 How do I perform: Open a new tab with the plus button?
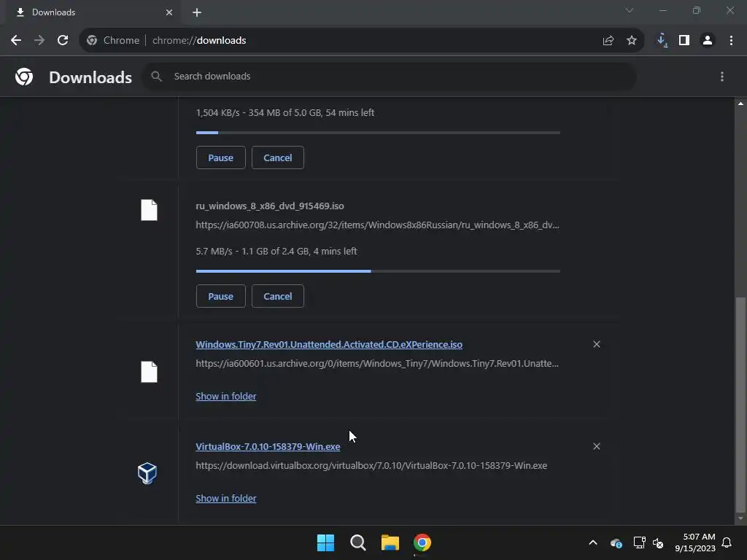197,12
